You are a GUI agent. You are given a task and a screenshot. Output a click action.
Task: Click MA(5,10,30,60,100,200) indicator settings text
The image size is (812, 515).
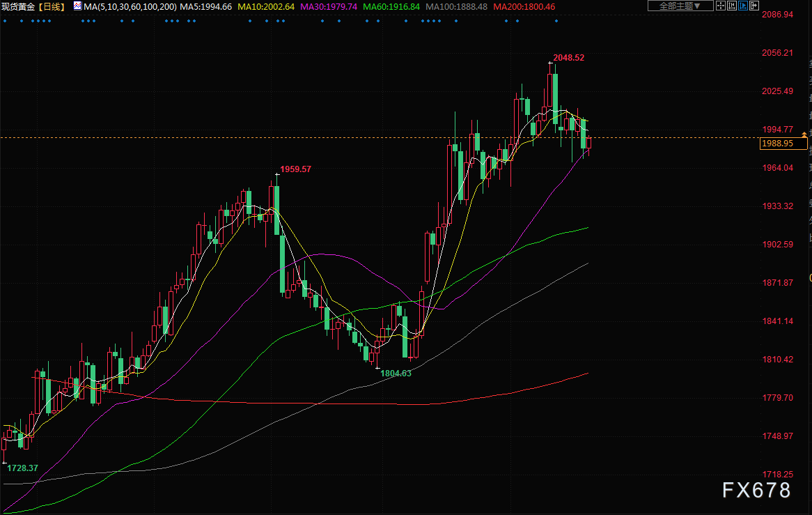pos(130,7)
